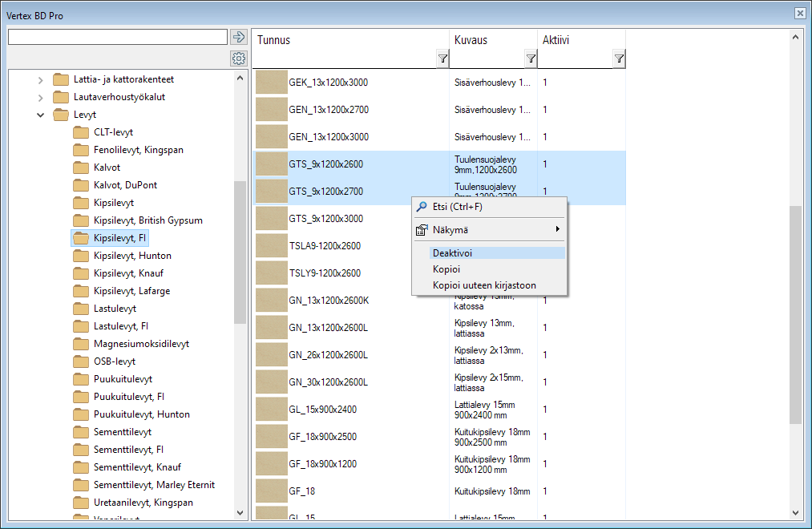
Task: Expand the Lautaverhoustyökalut folder node
Action: point(41,97)
